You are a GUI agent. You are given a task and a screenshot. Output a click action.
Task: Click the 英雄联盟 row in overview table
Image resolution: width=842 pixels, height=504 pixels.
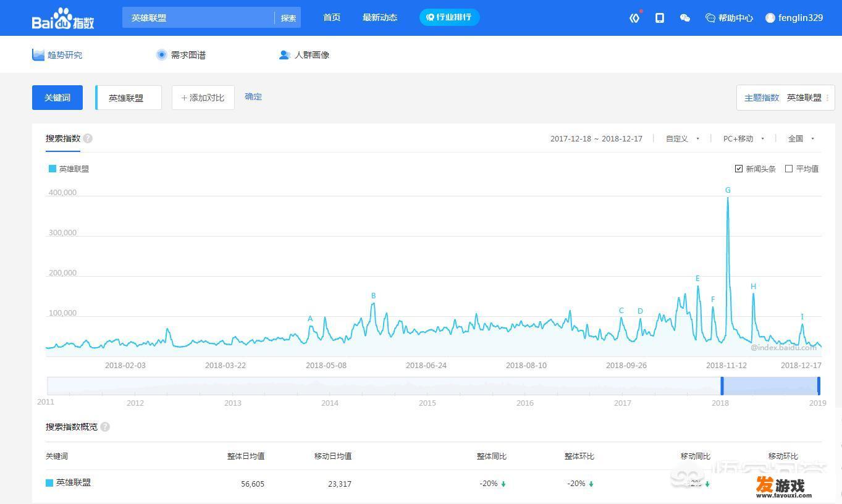tap(434, 483)
